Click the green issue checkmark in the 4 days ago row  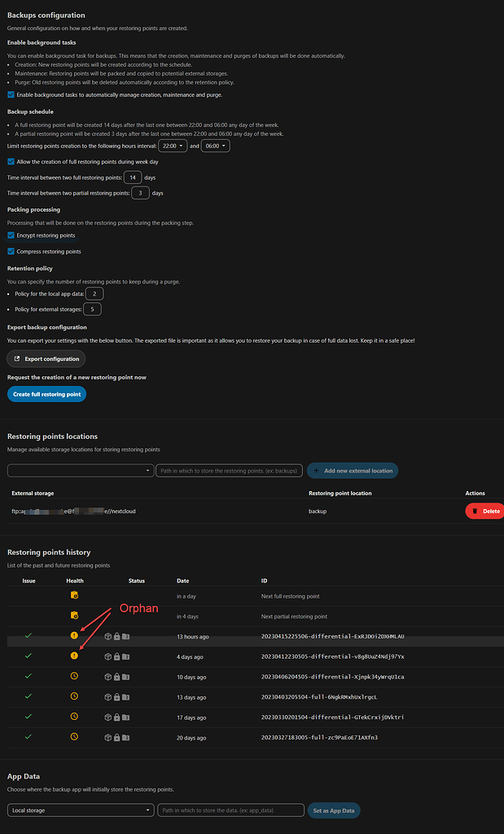28,656
